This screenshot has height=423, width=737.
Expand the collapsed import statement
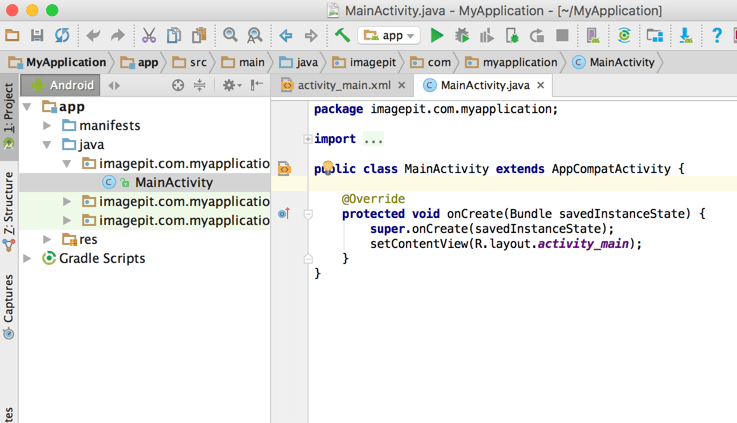[307, 139]
